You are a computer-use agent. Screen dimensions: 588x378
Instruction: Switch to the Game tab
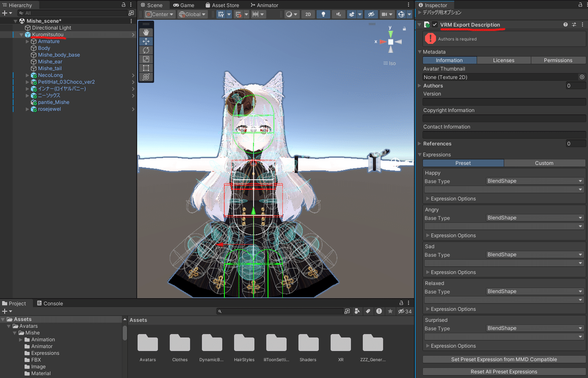pyautogui.click(x=184, y=5)
